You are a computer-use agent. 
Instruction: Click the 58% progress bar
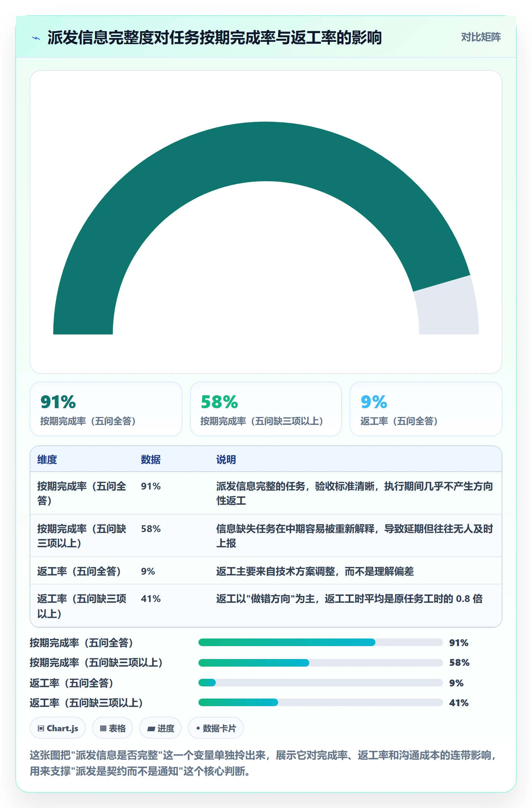(320, 663)
